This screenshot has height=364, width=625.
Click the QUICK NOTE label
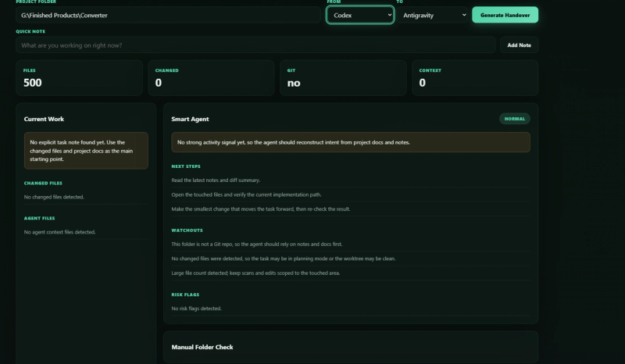tap(30, 31)
